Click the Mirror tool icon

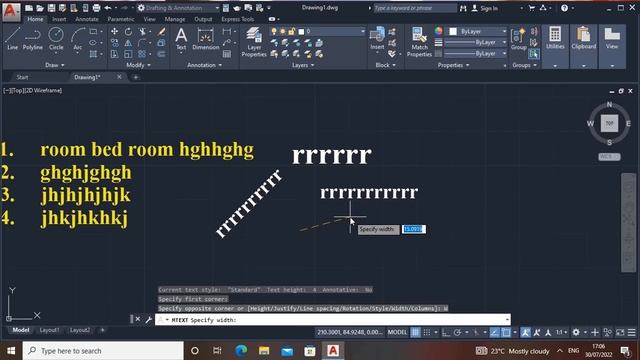coord(128,43)
